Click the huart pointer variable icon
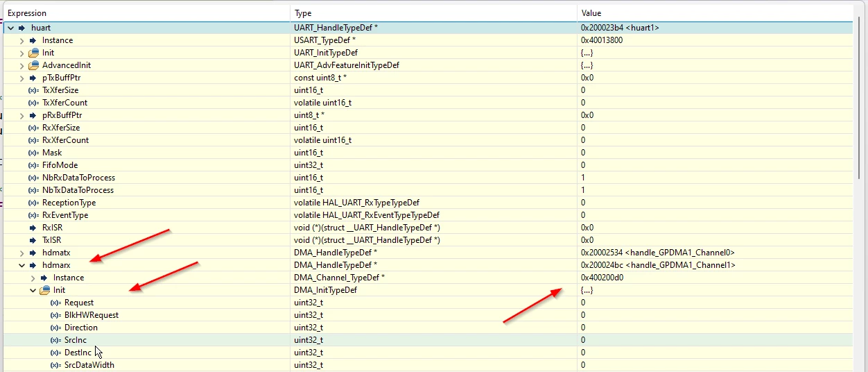This screenshot has height=372, width=868. [x=22, y=28]
